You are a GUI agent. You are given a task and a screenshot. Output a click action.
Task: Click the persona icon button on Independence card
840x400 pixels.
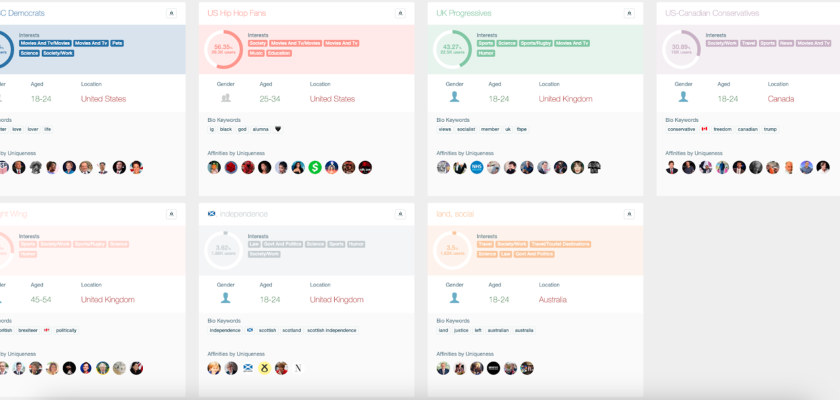tap(399, 214)
